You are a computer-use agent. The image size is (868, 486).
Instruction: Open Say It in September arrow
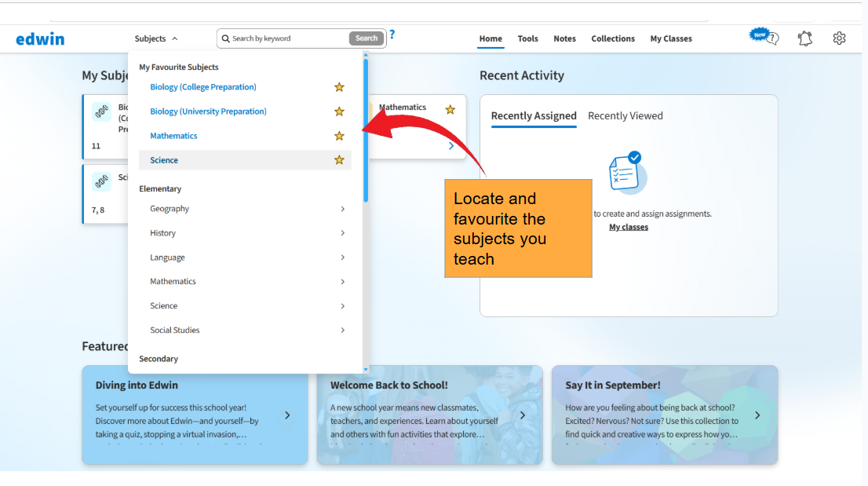pyautogui.click(x=757, y=415)
